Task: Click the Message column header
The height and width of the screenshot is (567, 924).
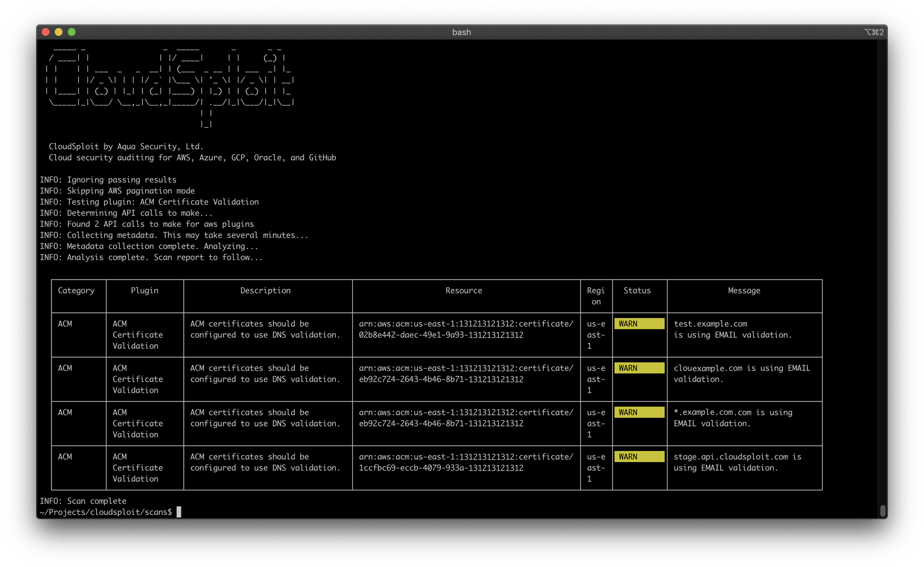Action: [x=744, y=291]
